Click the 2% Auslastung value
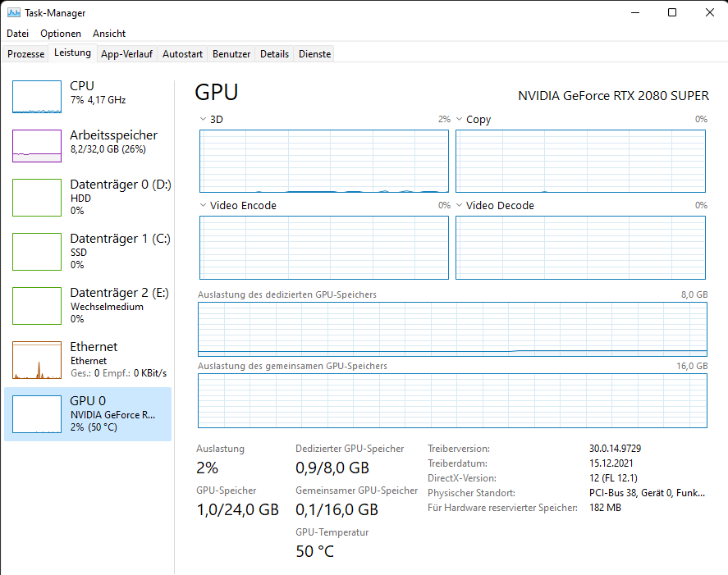728x575 pixels. [x=207, y=468]
